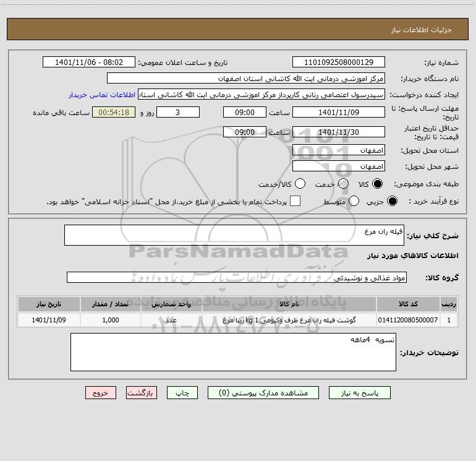
Task: Click the تاریخ نیاز column header
Action: [x=49, y=304]
